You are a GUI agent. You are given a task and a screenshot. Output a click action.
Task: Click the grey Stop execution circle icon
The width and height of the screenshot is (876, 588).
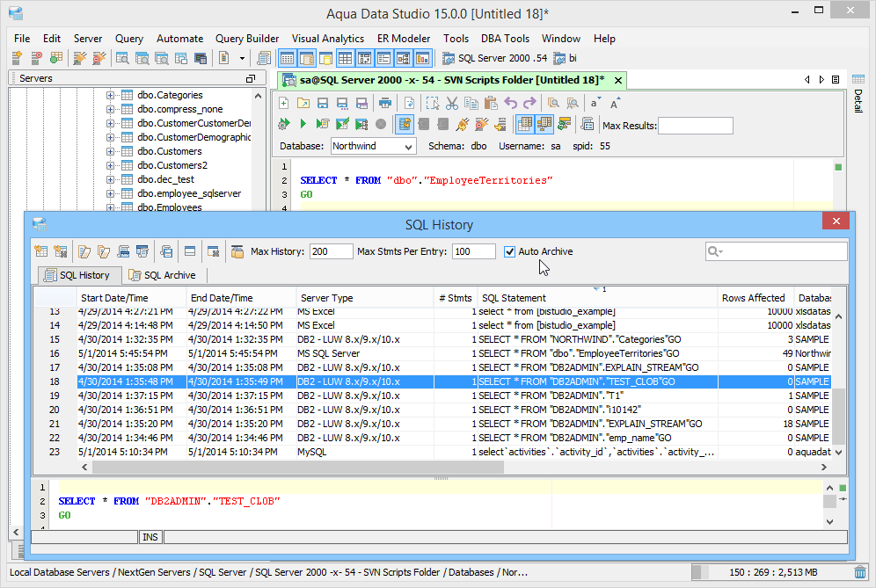click(381, 124)
